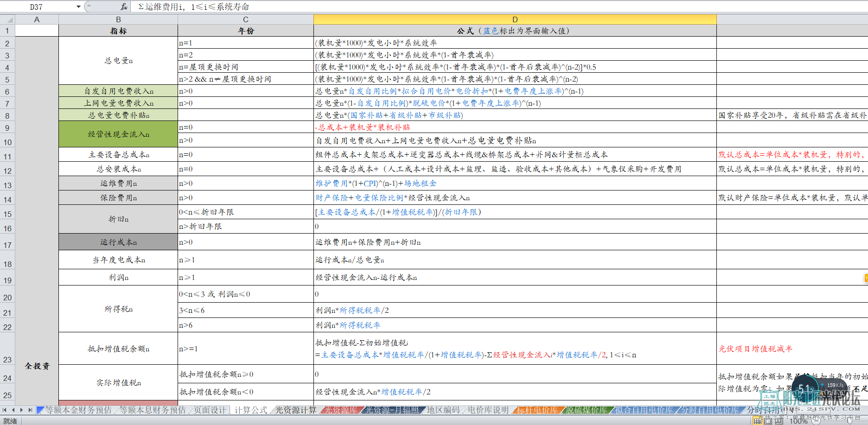Open the 标杆电价库 sheet tab

pyautogui.click(x=538, y=410)
